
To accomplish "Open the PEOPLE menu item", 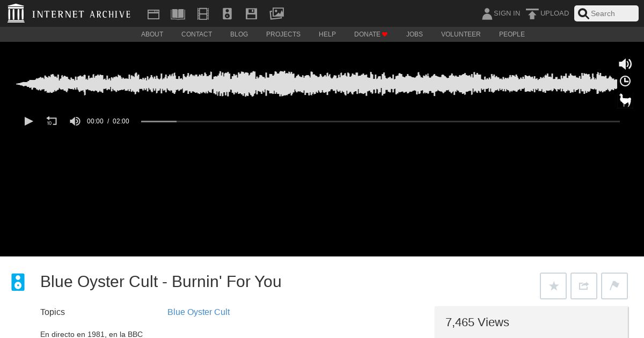I will click(x=512, y=34).
